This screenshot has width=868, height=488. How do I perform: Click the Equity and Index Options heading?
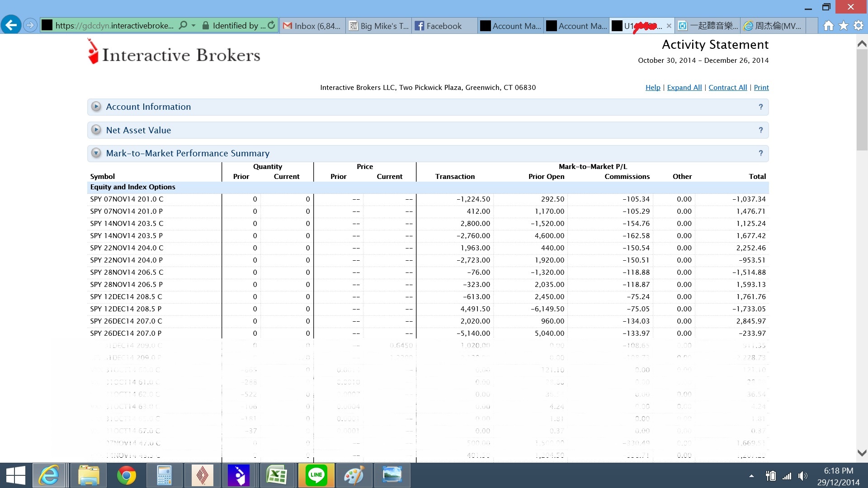(x=132, y=187)
